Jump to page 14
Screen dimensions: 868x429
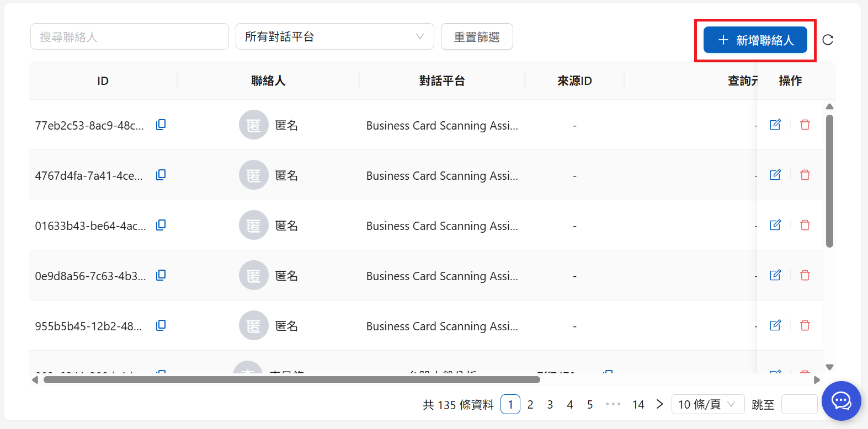coord(638,405)
